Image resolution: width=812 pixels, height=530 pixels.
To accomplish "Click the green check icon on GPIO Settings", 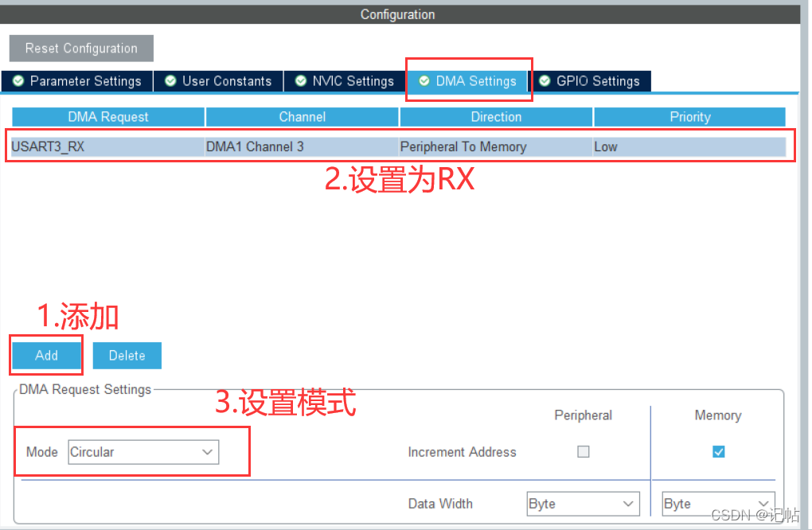I will pos(545,81).
